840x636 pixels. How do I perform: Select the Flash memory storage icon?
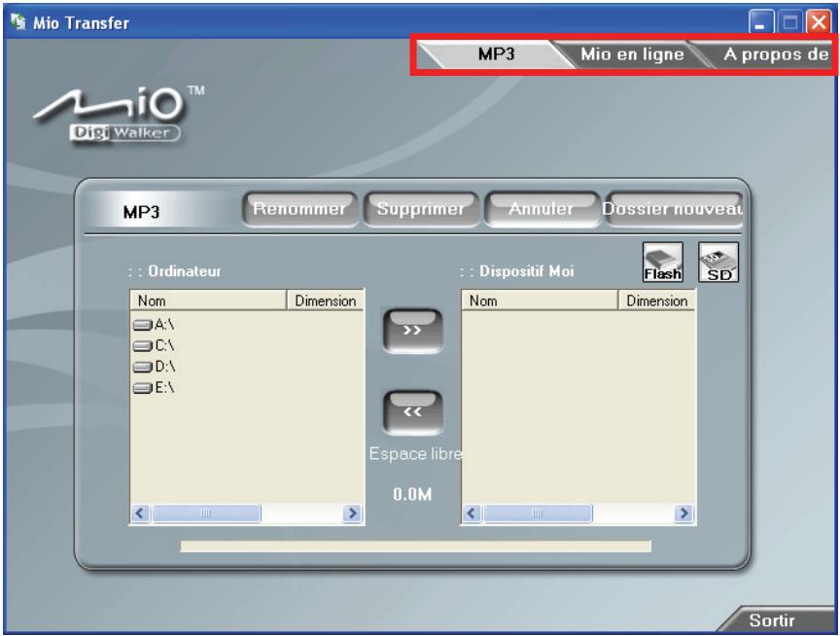point(663,262)
